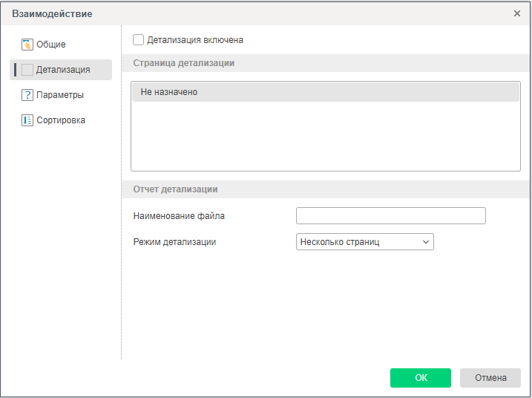Click the Страница детализации section header
Viewport: 532px width, 398px height.
tap(184, 63)
